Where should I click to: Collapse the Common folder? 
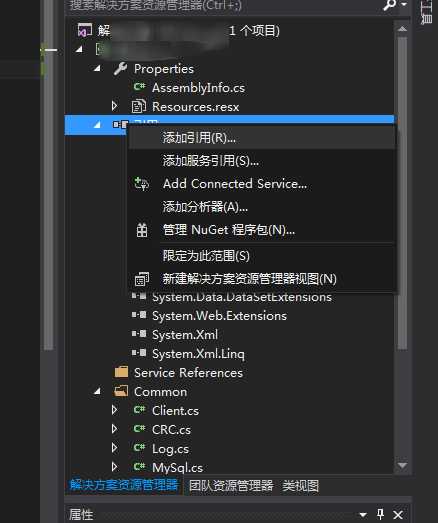[x=97, y=391]
